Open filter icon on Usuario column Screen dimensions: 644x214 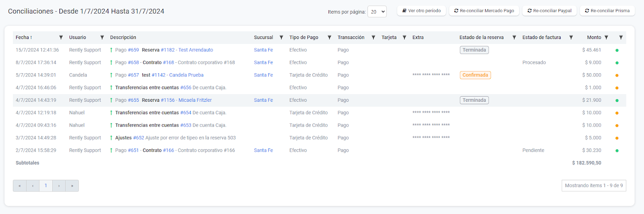pyautogui.click(x=102, y=37)
